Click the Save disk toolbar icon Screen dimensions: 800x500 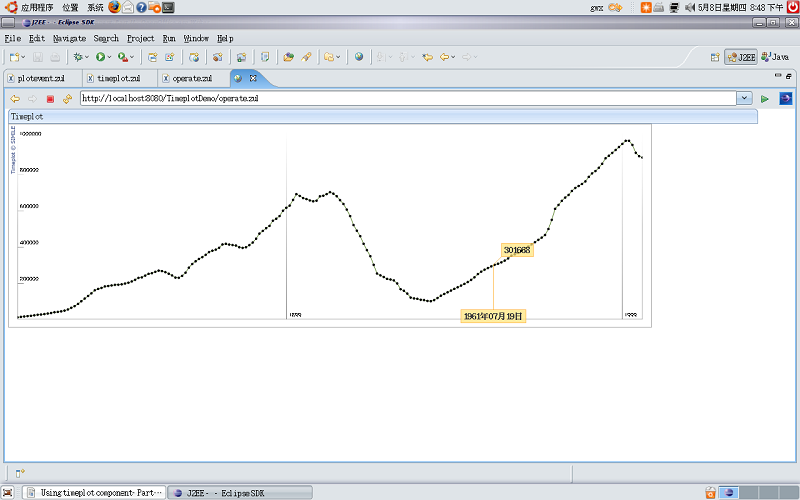pyautogui.click(x=38, y=57)
